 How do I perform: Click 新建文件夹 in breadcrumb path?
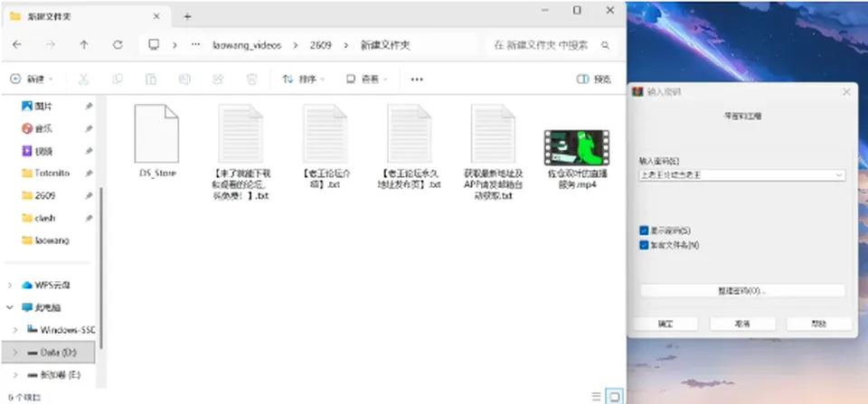tap(385, 45)
